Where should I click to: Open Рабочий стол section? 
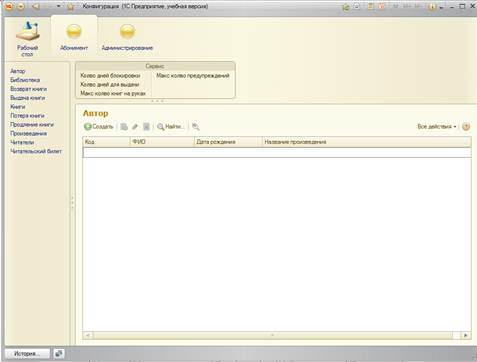(x=27, y=39)
